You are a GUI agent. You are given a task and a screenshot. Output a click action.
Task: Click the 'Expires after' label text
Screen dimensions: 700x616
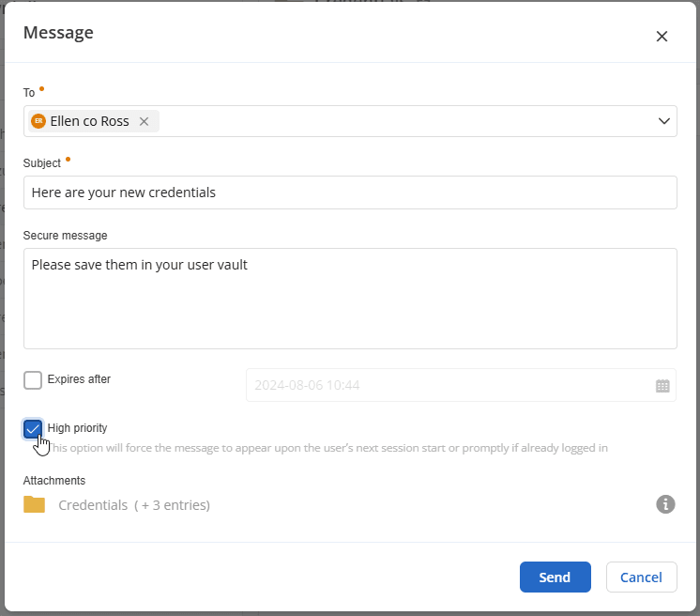pos(79,379)
